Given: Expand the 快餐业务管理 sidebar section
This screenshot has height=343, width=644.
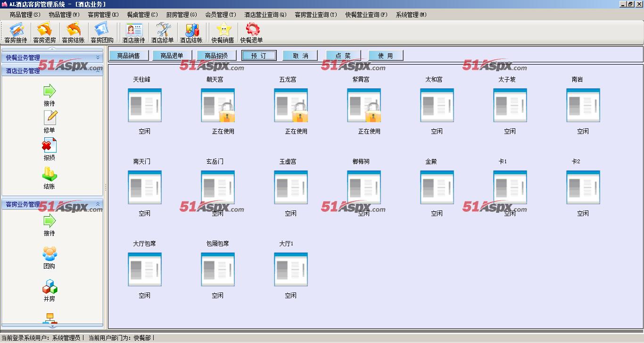Looking at the screenshot, I should [98, 58].
